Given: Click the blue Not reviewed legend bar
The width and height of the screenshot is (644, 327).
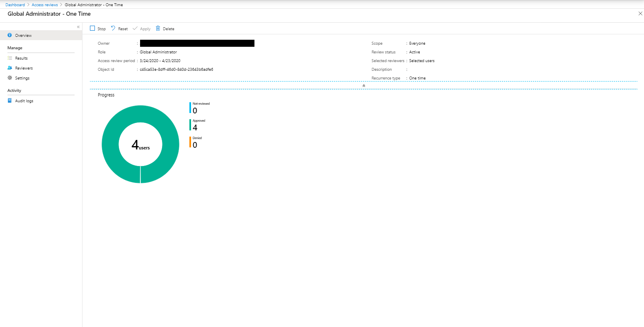Looking at the screenshot, I should (190, 108).
